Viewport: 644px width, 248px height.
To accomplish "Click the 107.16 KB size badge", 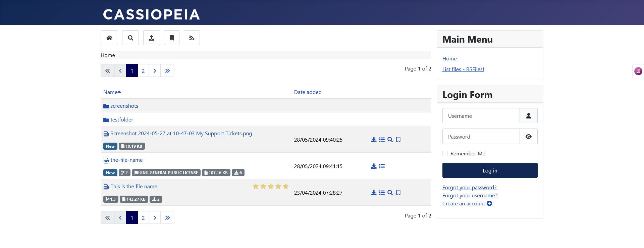I will coord(216,173).
